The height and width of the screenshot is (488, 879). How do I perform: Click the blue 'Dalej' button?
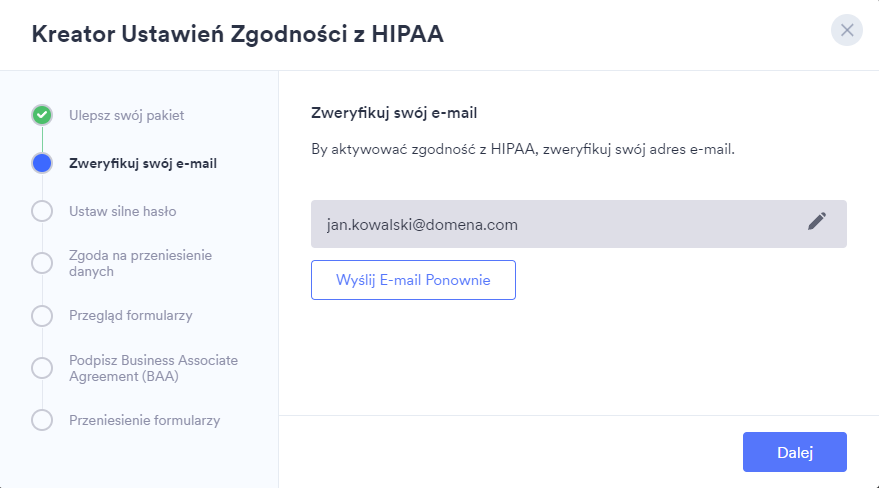[795, 452]
